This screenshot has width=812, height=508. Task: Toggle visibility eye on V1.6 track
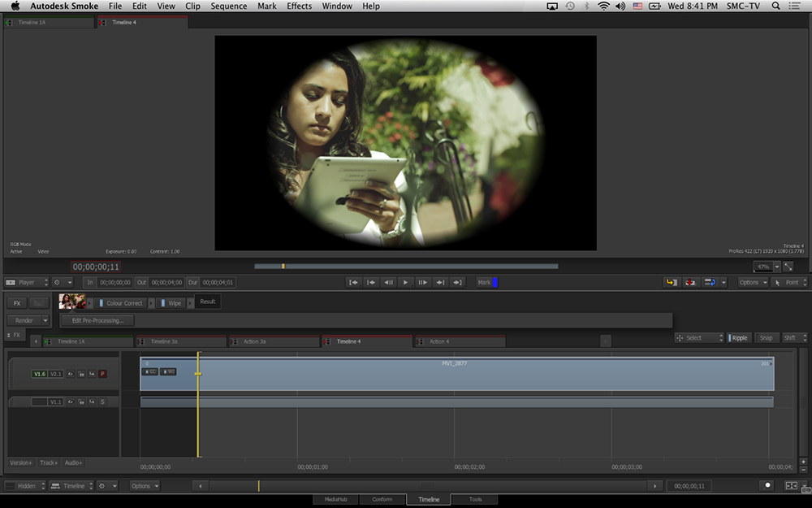71,374
